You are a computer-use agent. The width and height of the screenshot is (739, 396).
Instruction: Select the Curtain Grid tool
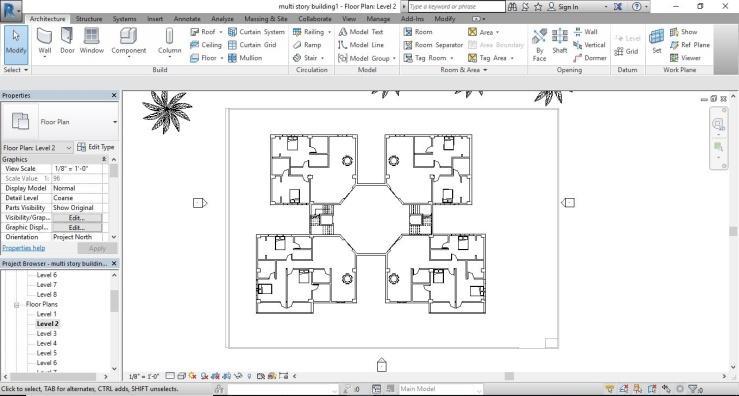click(x=252, y=45)
